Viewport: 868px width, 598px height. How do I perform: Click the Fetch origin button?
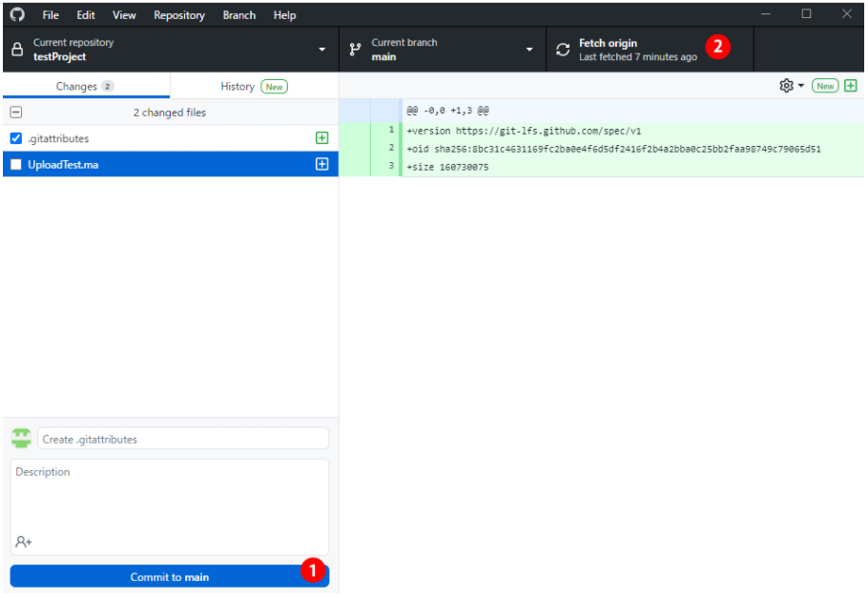click(x=650, y=50)
